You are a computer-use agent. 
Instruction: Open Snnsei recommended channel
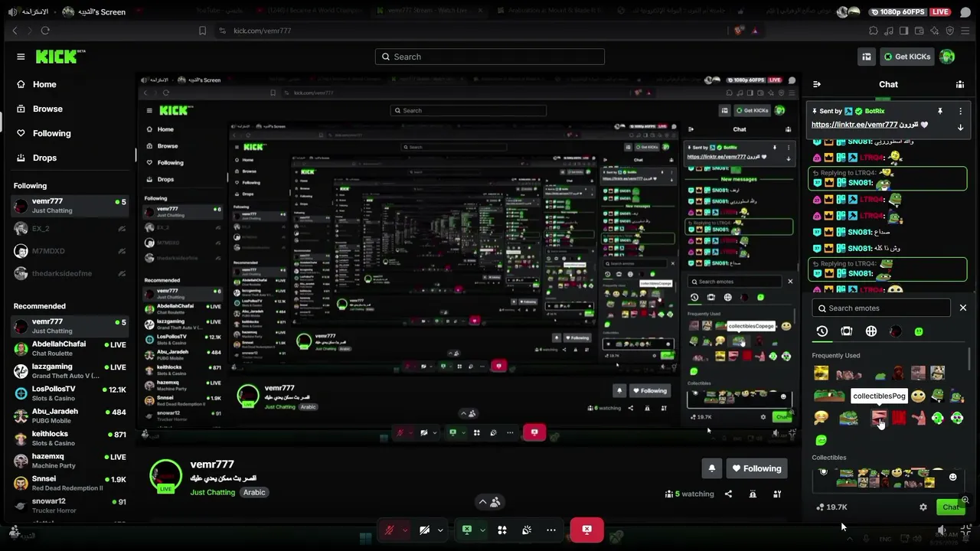click(69, 484)
